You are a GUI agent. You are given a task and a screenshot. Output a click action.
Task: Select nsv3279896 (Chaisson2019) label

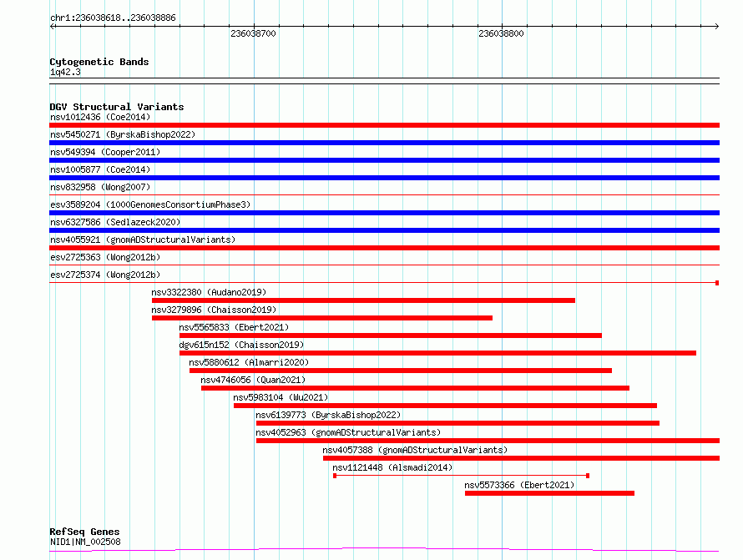tap(214, 310)
